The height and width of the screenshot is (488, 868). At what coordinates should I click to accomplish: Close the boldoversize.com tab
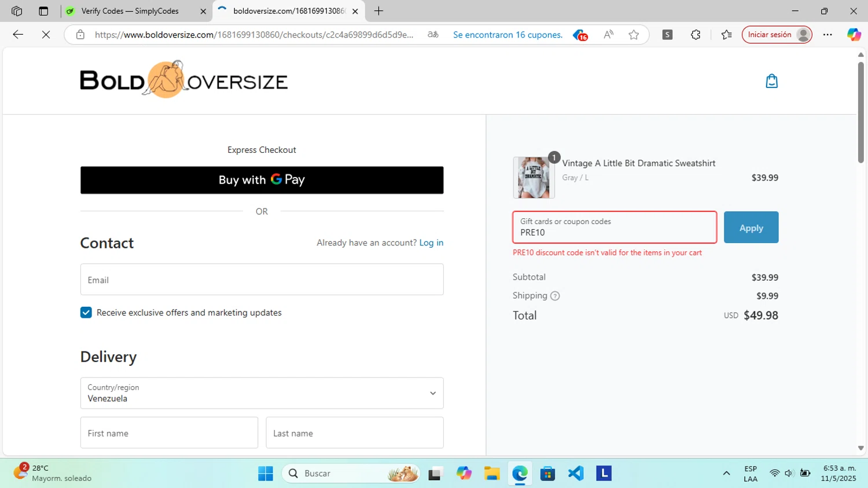click(x=355, y=11)
